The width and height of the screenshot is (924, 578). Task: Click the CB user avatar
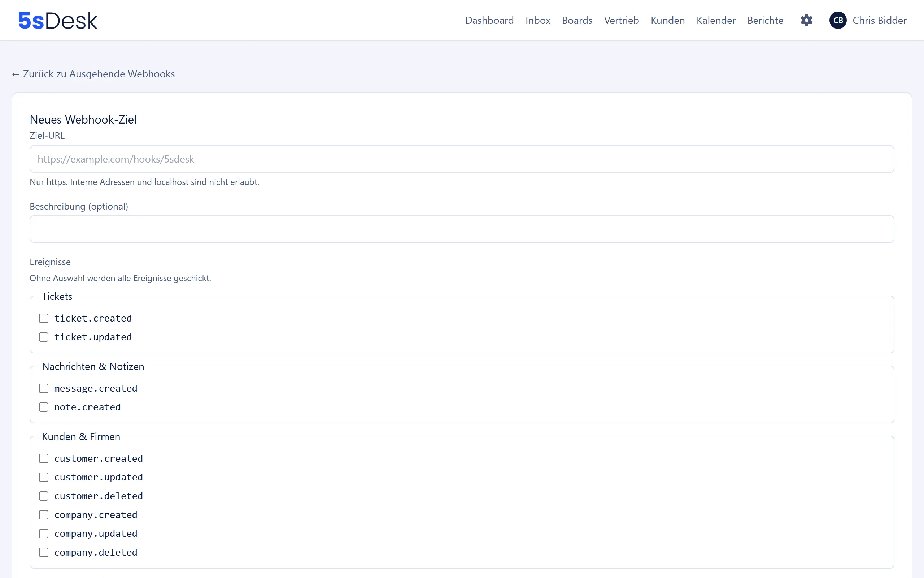click(x=838, y=20)
